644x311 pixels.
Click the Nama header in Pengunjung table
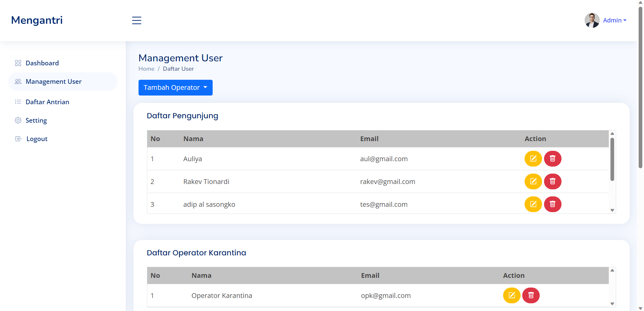193,139
